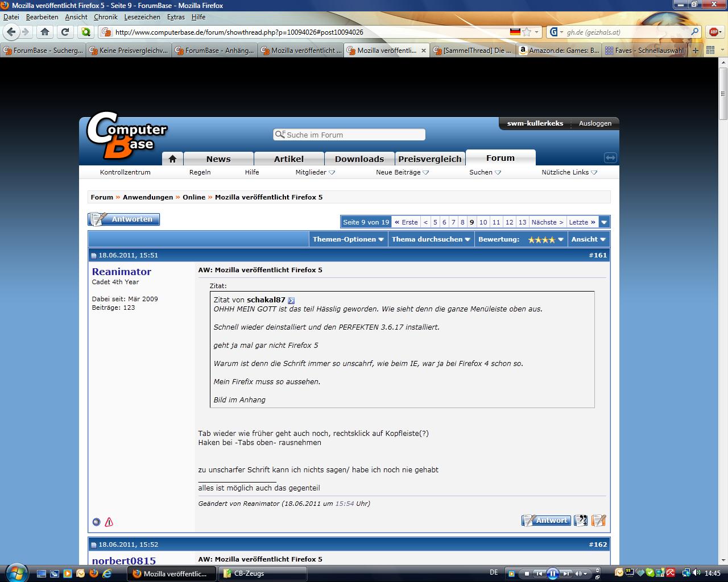The height and width of the screenshot is (582, 728).
Task: Open Reanimator's user profile link
Action: (x=122, y=272)
